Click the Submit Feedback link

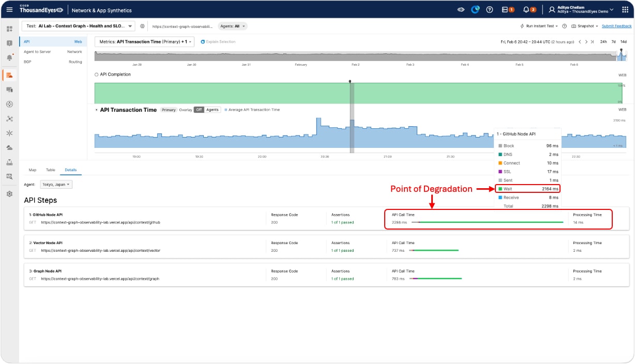tap(616, 26)
